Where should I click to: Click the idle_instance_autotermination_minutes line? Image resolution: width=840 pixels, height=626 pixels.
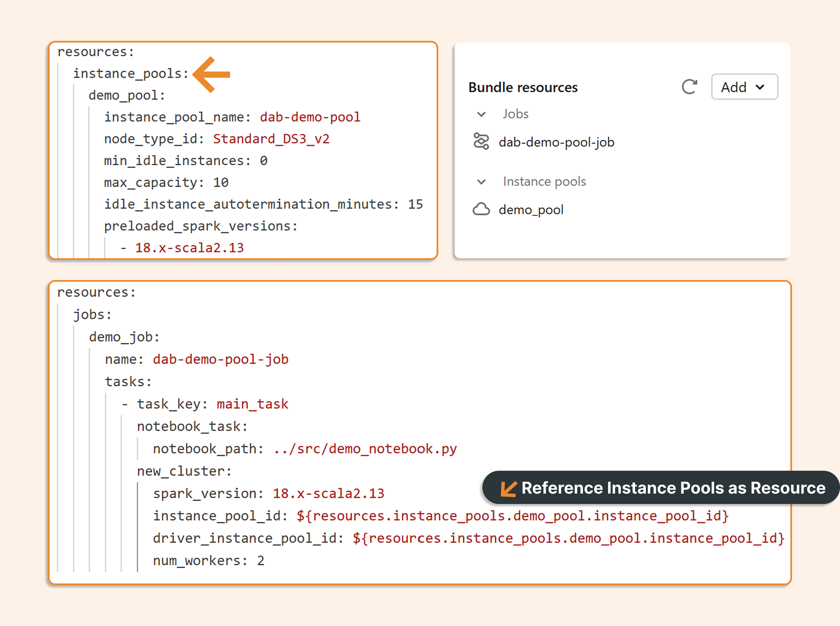(x=263, y=204)
